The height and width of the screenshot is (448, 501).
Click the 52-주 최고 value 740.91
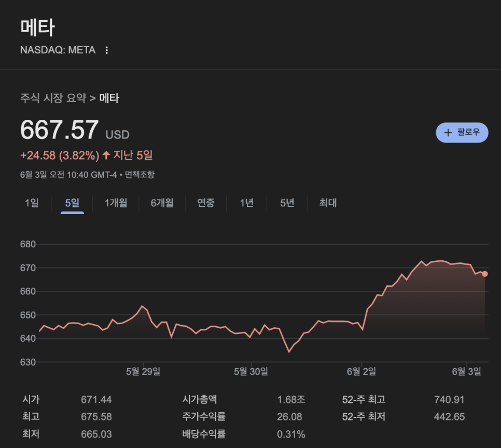coord(449,399)
